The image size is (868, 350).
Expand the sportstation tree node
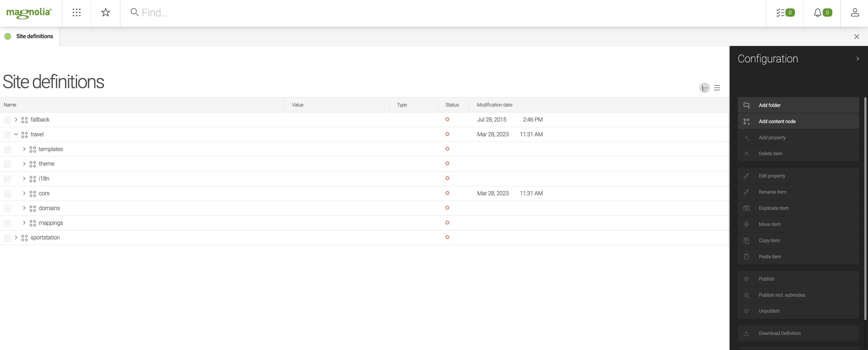click(15, 238)
